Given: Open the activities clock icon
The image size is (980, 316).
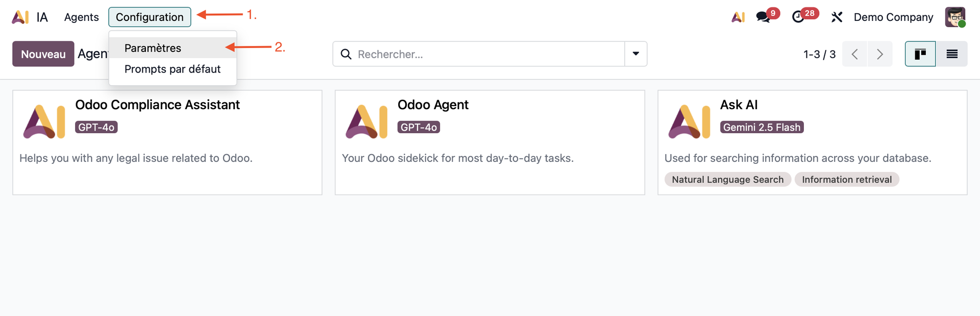Looking at the screenshot, I should point(798,17).
